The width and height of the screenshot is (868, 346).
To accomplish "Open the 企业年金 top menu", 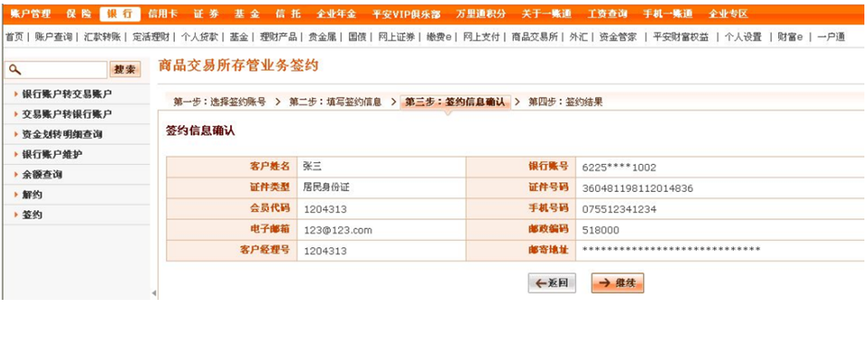I will (336, 14).
